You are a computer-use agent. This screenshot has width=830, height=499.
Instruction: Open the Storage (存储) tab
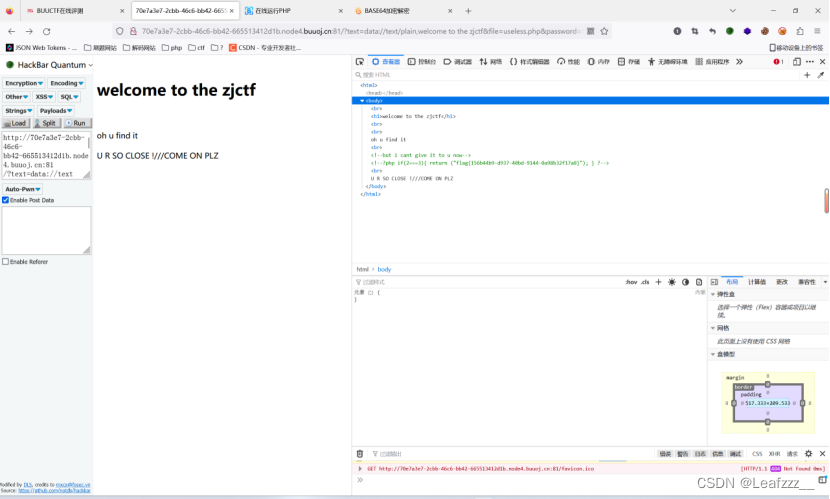coord(629,62)
